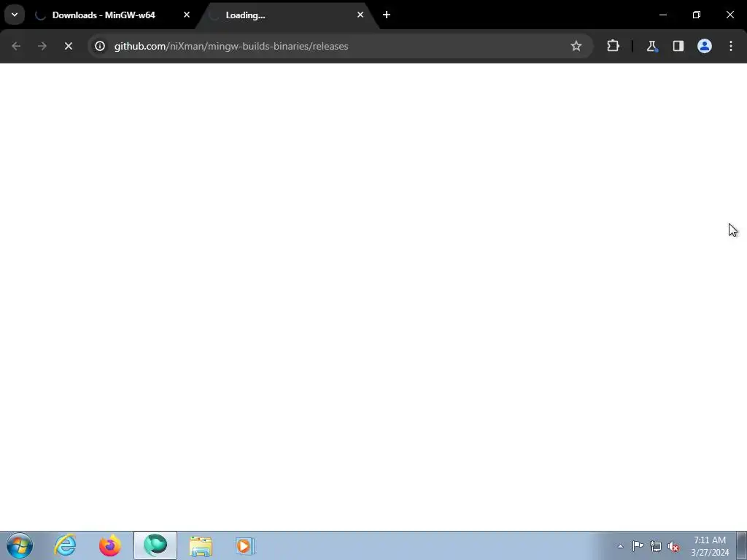This screenshot has height=560, width=747.
Task: Click the browser back arrow
Action: pyautogui.click(x=16, y=46)
